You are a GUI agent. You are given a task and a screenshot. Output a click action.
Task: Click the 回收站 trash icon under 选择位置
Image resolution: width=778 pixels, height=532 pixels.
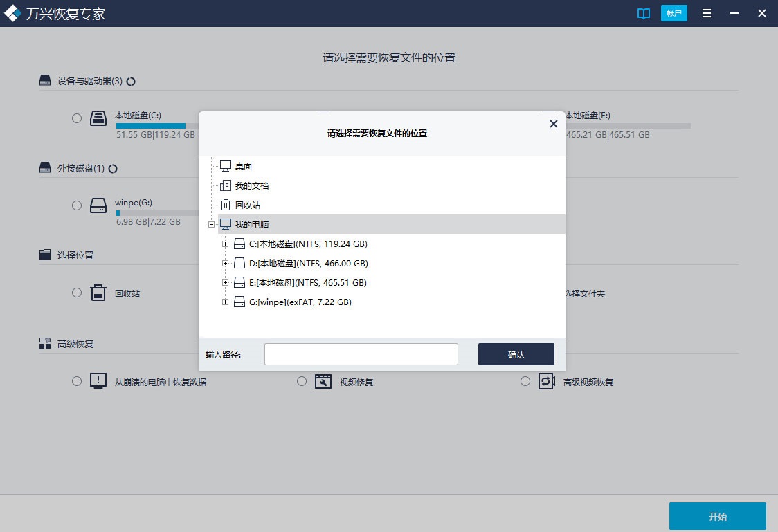pos(98,293)
